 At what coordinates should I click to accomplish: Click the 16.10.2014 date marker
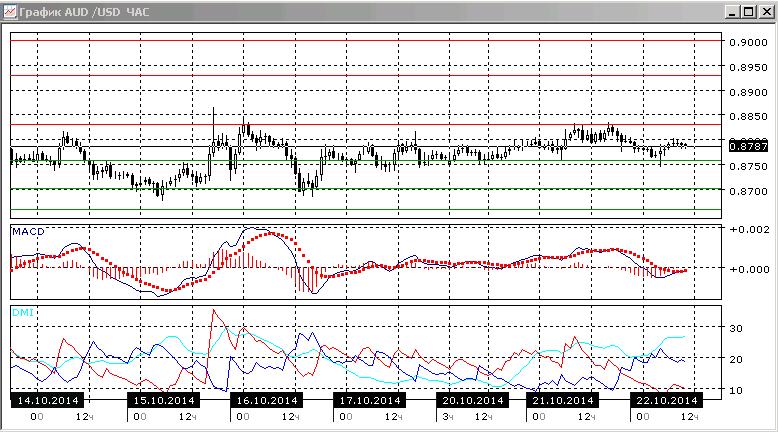[267, 400]
